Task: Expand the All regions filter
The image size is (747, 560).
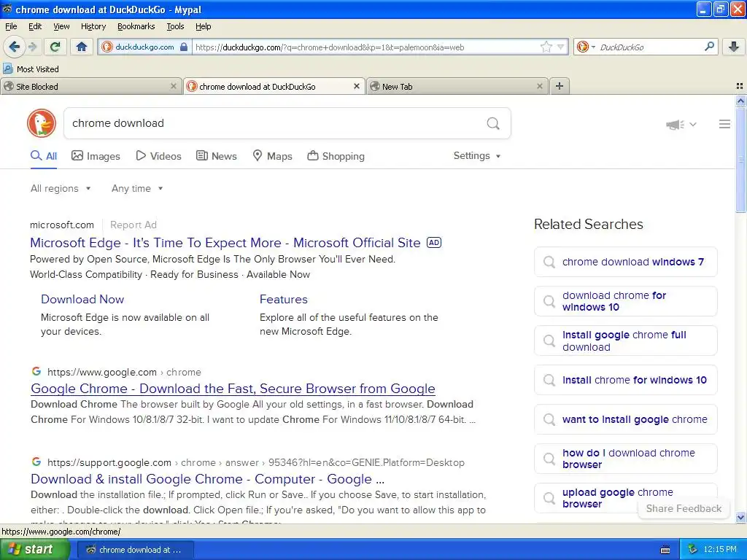Action: 61,189
